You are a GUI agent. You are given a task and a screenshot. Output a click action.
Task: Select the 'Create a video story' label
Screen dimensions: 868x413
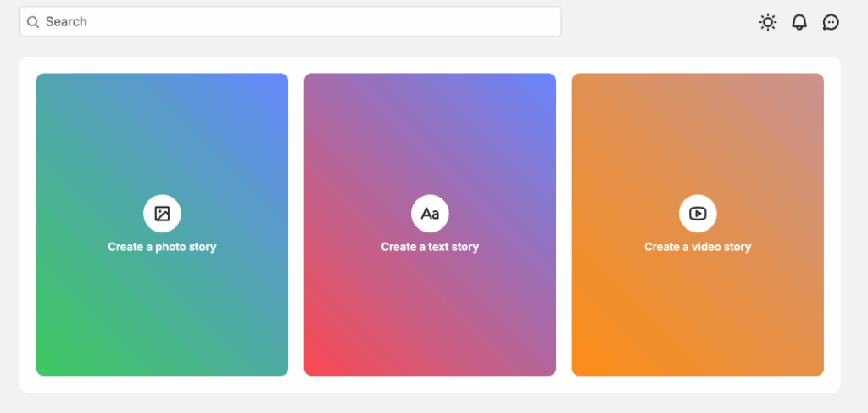point(698,247)
